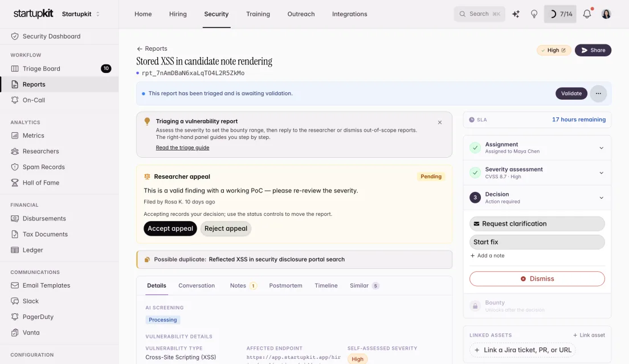The height and width of the screenshot is (364, 629).
Task: Close the triaging tip banner
Action: (440, 122)
